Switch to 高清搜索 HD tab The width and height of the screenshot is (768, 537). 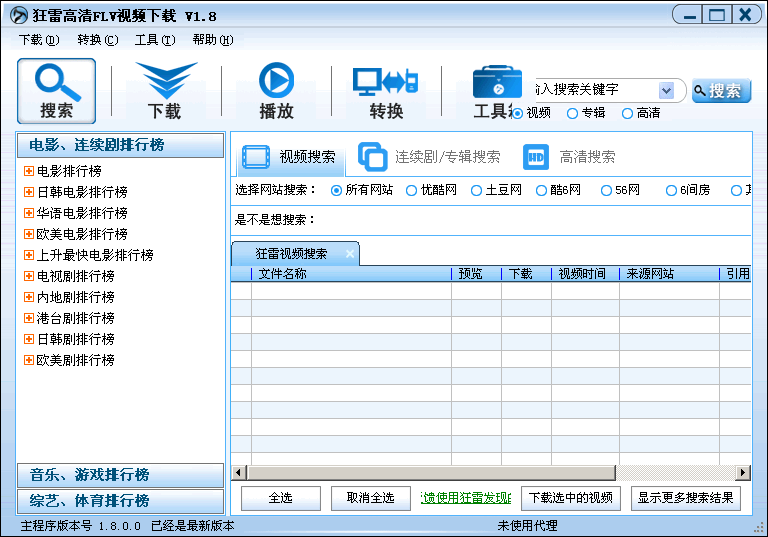pyautogui.click(x=569, y=157)
